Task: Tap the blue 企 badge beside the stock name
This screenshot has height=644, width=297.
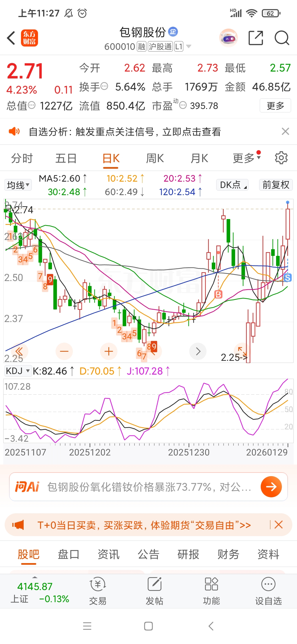Action: (173, 32)
